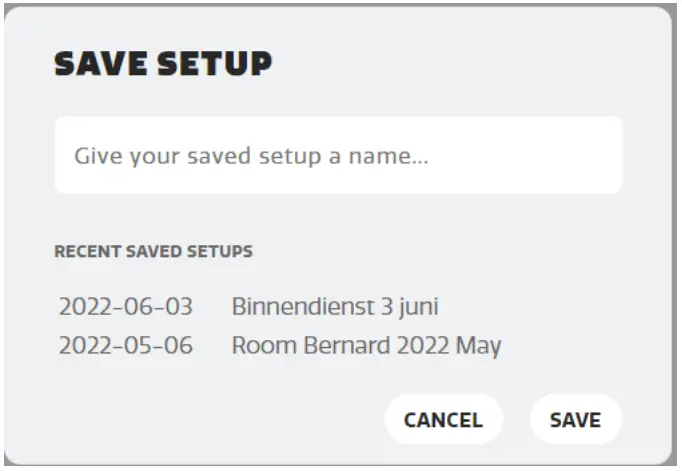
Task: Click the Save Setup dialog title
Action: 163,64
